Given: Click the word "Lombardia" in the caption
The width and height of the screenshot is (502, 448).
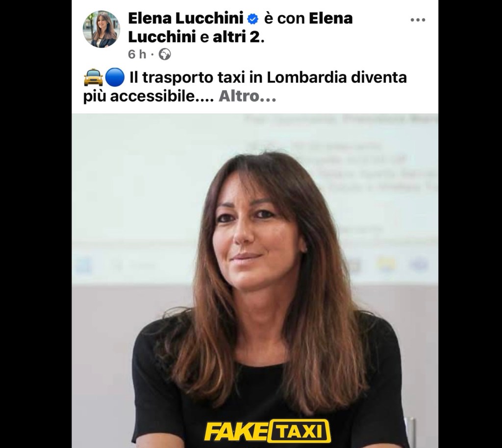Looking at the screenshot, I should 307,78.
